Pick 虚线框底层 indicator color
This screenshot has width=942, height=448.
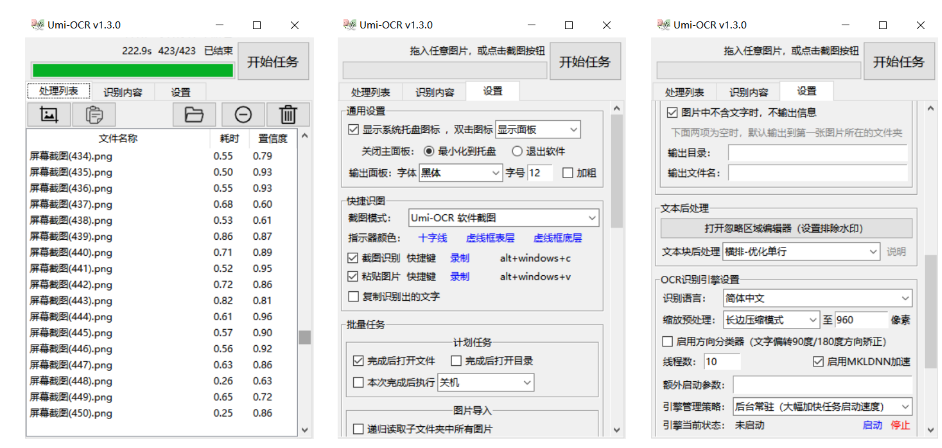click(x=558, y=238)
